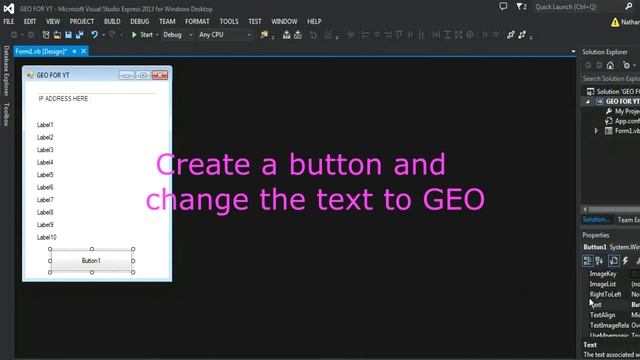Open the FORMAT menu

[197, 22]
